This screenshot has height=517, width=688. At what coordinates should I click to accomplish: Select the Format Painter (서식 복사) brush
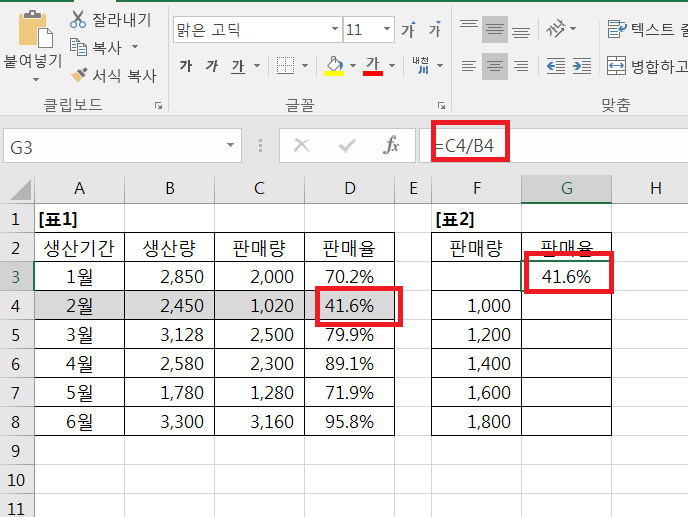pyautogui.click(x=78, y=74)
